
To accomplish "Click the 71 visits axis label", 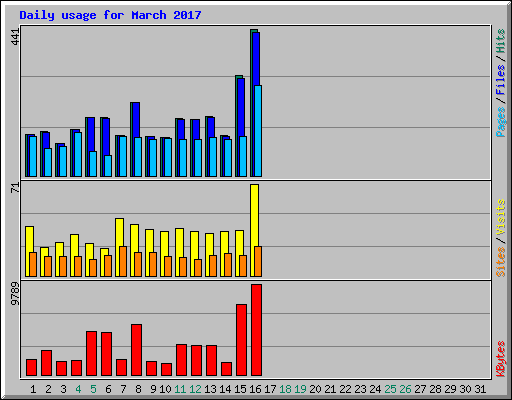I will point(15,188).
